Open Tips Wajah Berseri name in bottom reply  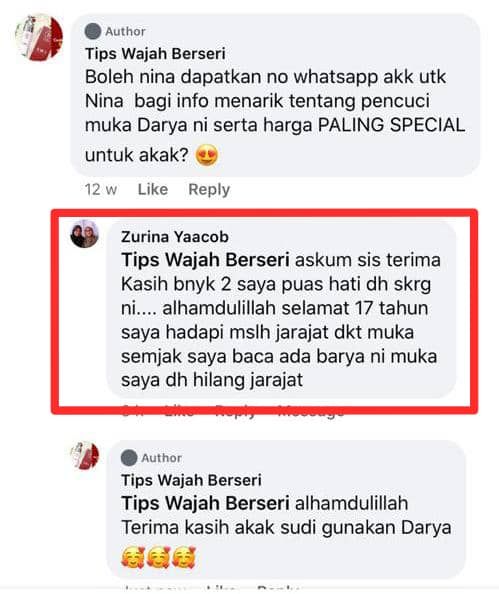tap(191, 480)
